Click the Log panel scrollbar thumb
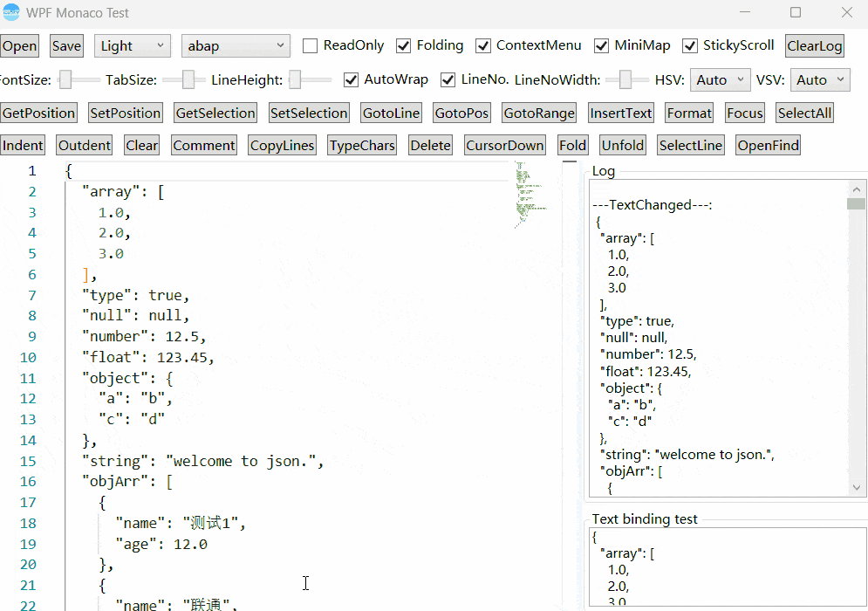Screen dimensions: 868x611 pyautogui.click(x=856, y=204)
